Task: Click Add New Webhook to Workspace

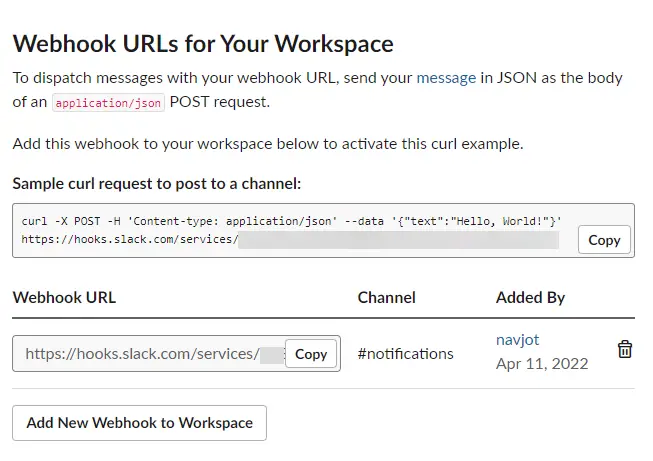Action: [140, 423]
